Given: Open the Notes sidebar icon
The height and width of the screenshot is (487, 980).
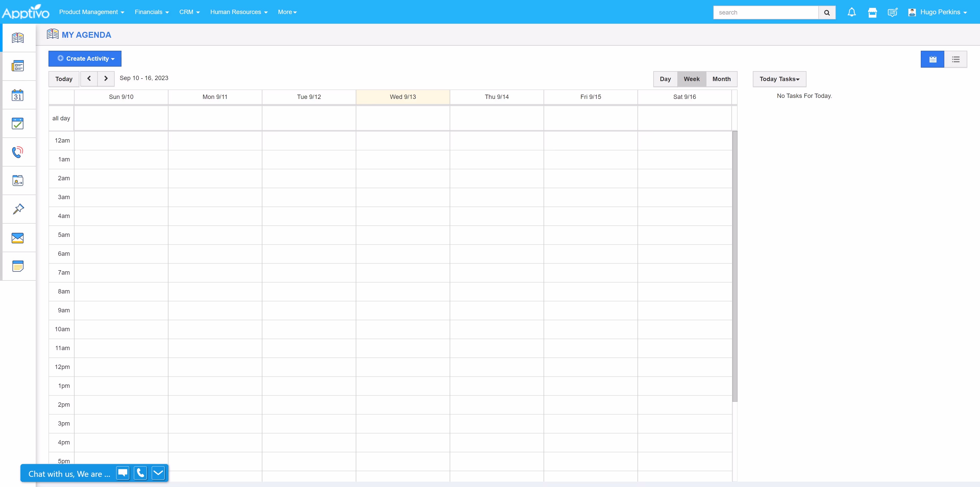Looking at the screenshot, I should click(x=18, y=266).
